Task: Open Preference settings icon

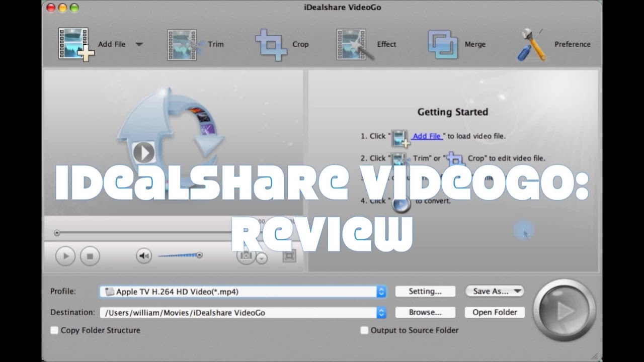Action: (x=531, y=45)
